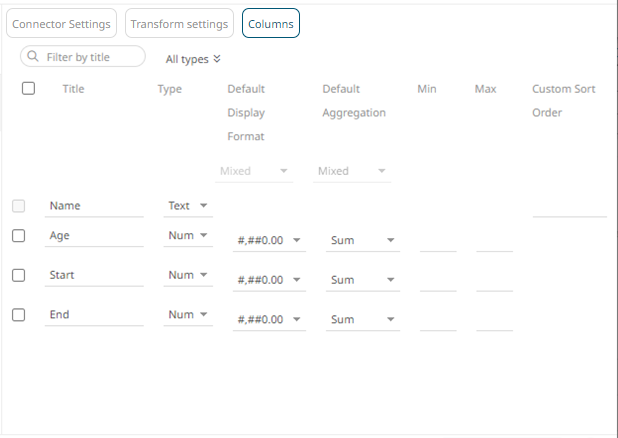Check the Start column checkbox
Screen dimensions: 618x438
(x=18, y=274)
